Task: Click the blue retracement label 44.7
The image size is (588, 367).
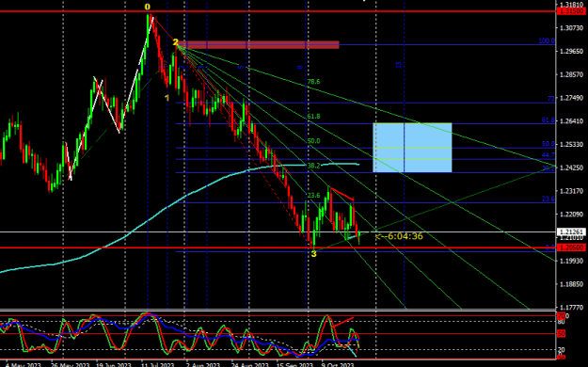Action: point(548,155)
